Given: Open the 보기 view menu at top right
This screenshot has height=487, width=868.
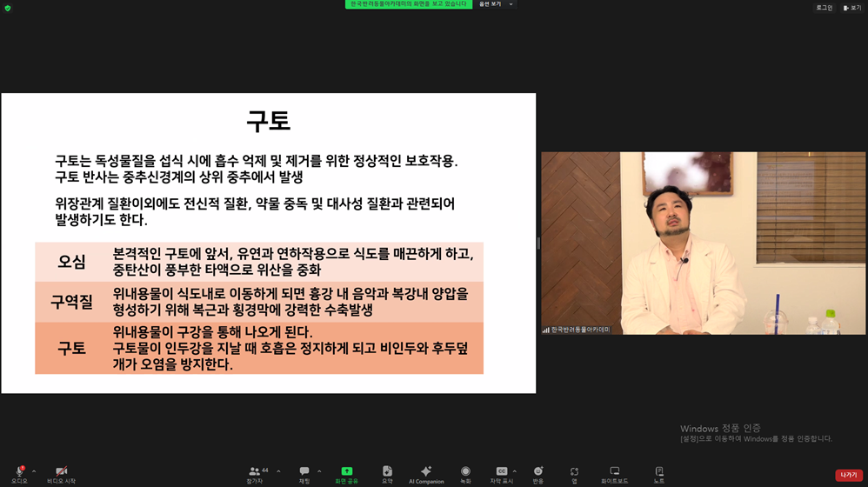Looking at the screenshot, I should click(x=852, y=8).
